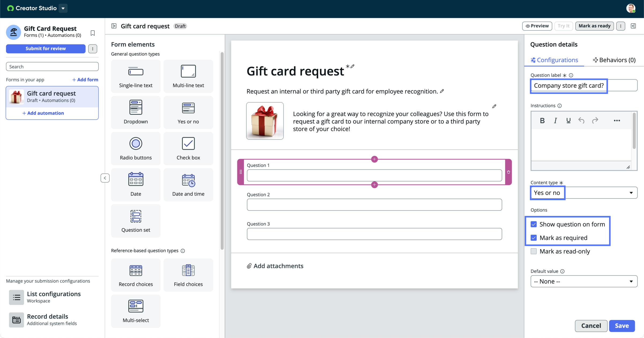
Task: Click the Preview button
Action: [537, 26]
